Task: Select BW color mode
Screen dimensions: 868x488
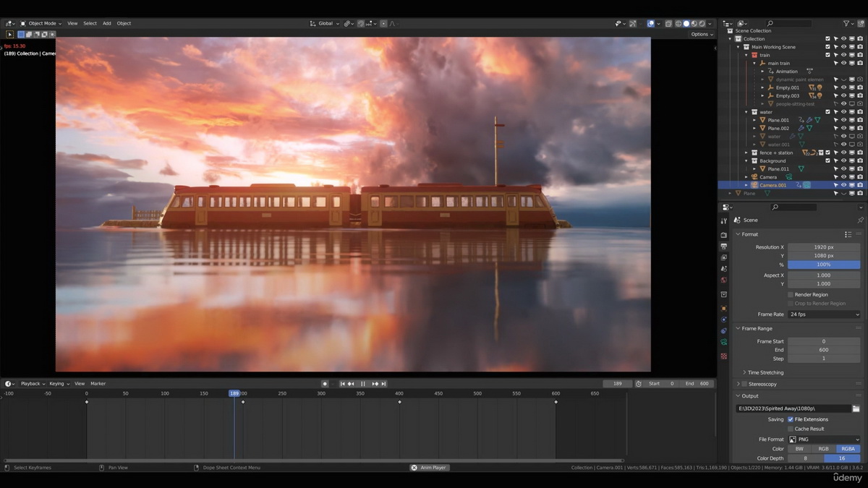Action: click(799, 449)
